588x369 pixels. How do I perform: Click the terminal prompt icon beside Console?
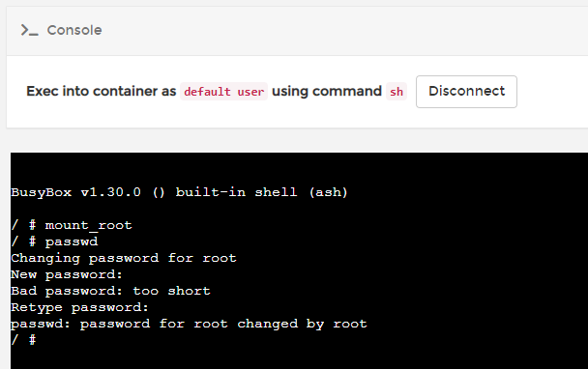coord(29,30)
